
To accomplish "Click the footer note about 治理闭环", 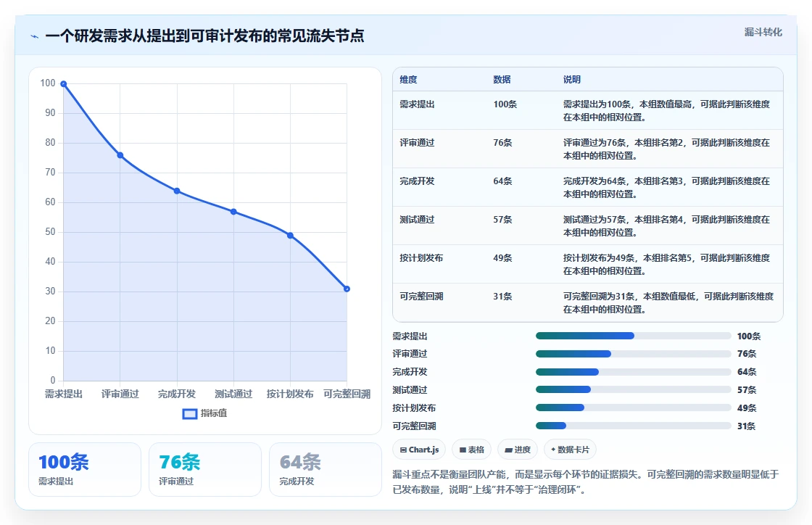I will (x=586, y=482).
